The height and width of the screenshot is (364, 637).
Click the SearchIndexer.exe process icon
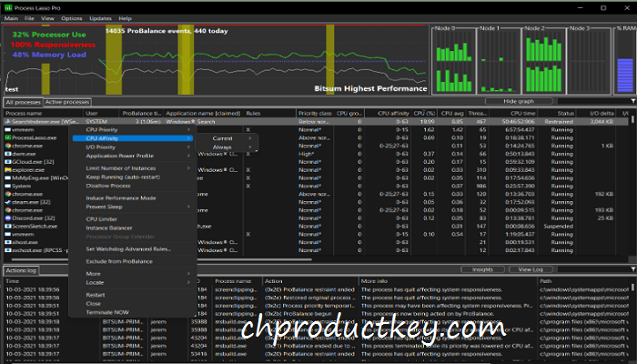(7, 121)
